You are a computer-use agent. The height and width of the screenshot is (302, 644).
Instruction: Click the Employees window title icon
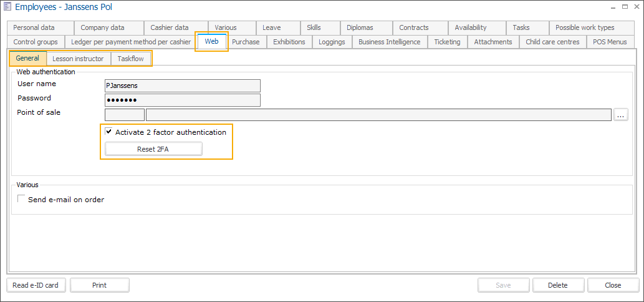pos(7,7)
